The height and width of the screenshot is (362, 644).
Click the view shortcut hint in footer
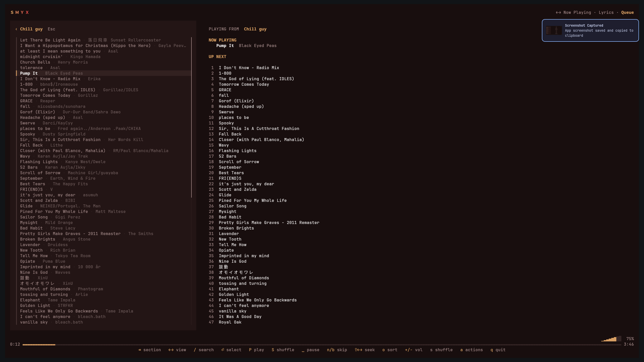177,350
